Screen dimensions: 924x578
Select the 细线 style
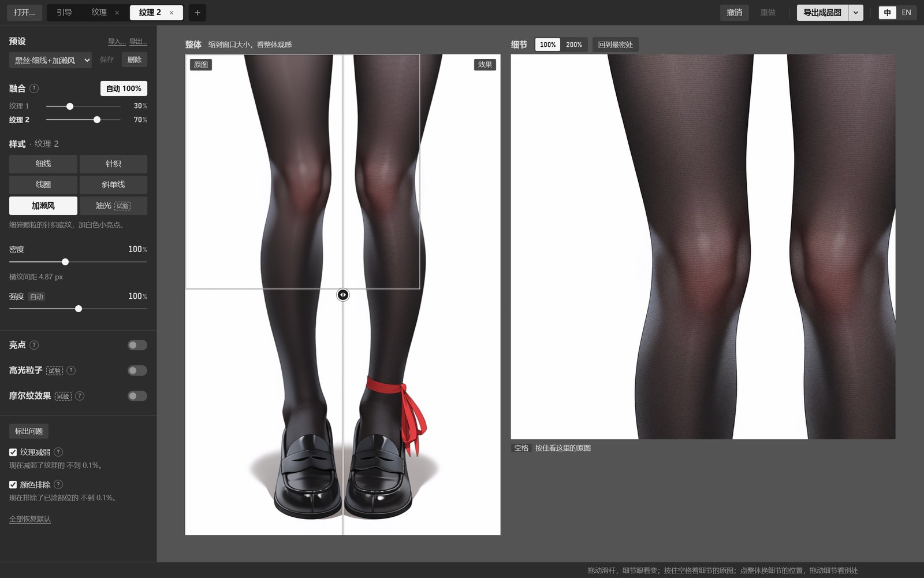[x=43, y=164]
